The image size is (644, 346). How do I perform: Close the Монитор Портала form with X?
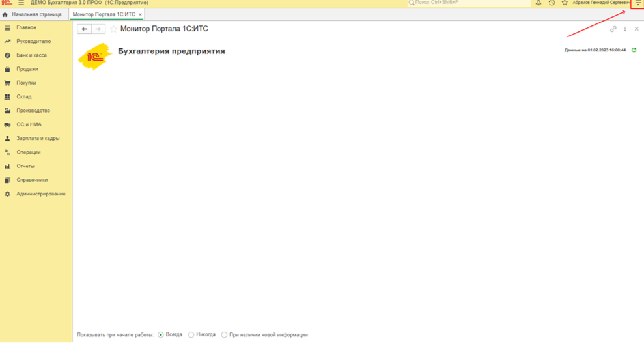point(637,29)
